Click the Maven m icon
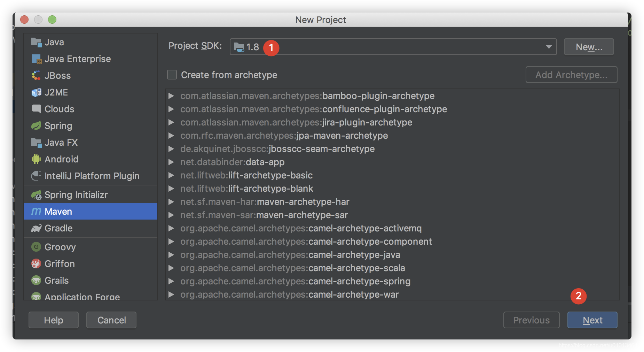Image resolution: width=644 pixels, height=352 pixels. tap(36, 212)
